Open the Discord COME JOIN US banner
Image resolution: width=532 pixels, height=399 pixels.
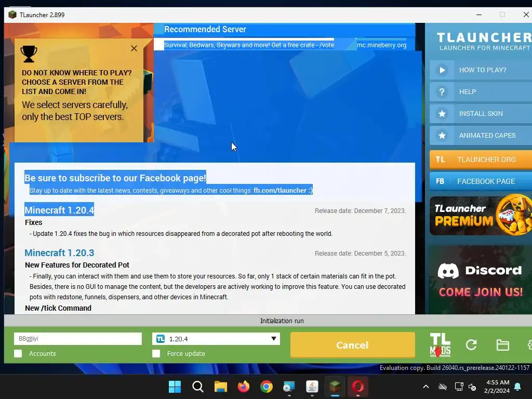(x=481, y=280)
